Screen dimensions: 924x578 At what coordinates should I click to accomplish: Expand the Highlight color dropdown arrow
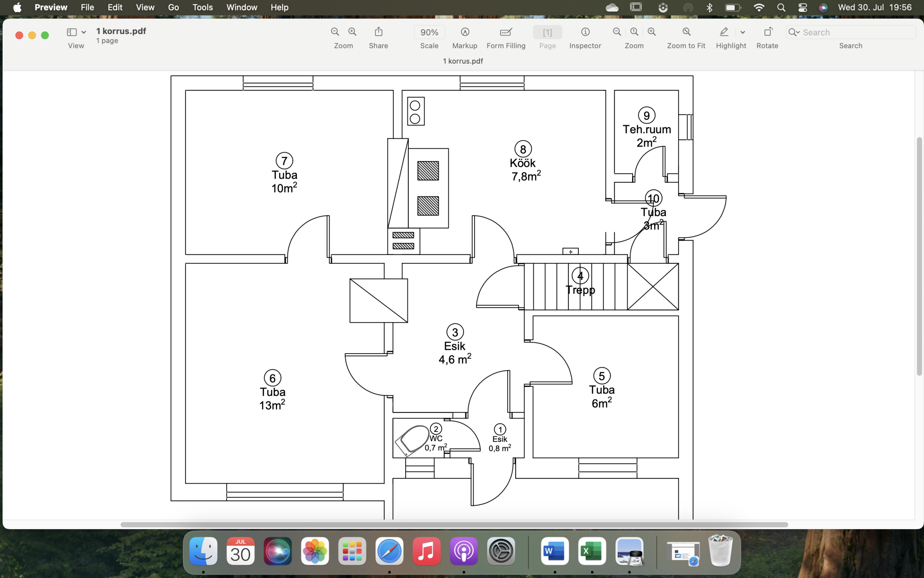(742, 32)
